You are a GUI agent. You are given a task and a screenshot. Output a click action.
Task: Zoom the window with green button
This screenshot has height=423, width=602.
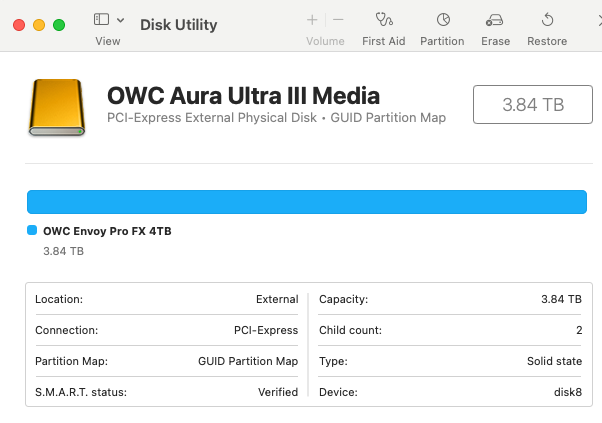pos(59,25)
